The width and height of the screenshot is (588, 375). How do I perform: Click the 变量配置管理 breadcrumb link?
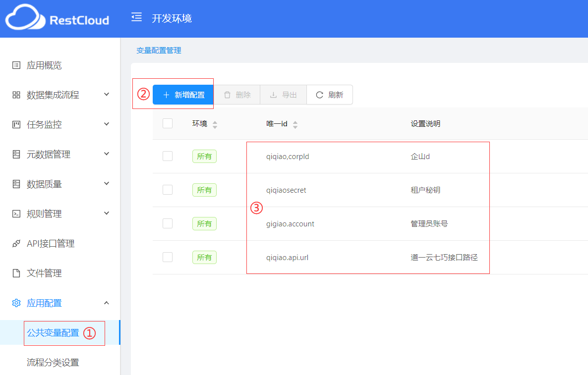coord(159,51)
